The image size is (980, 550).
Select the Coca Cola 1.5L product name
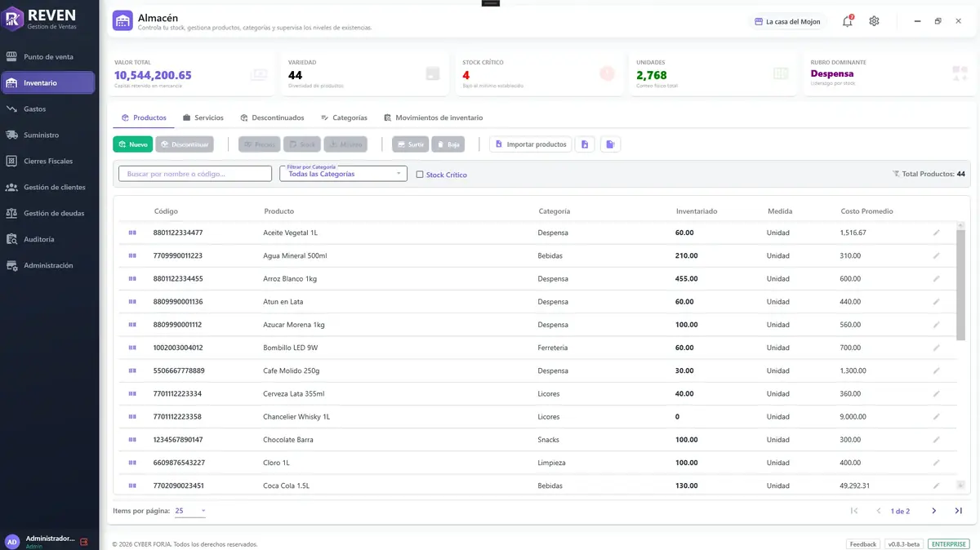286,486
